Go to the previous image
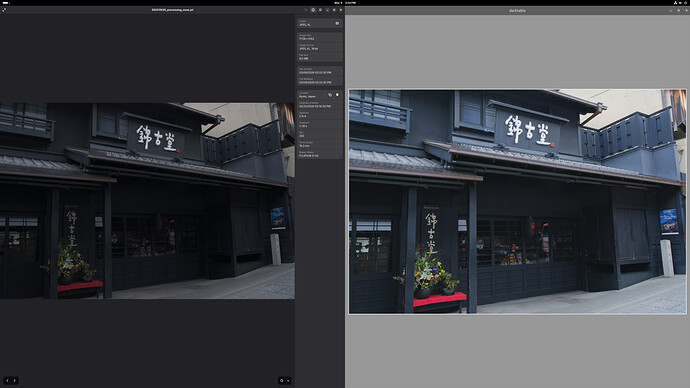690x388 pixels. coord(7,381)
